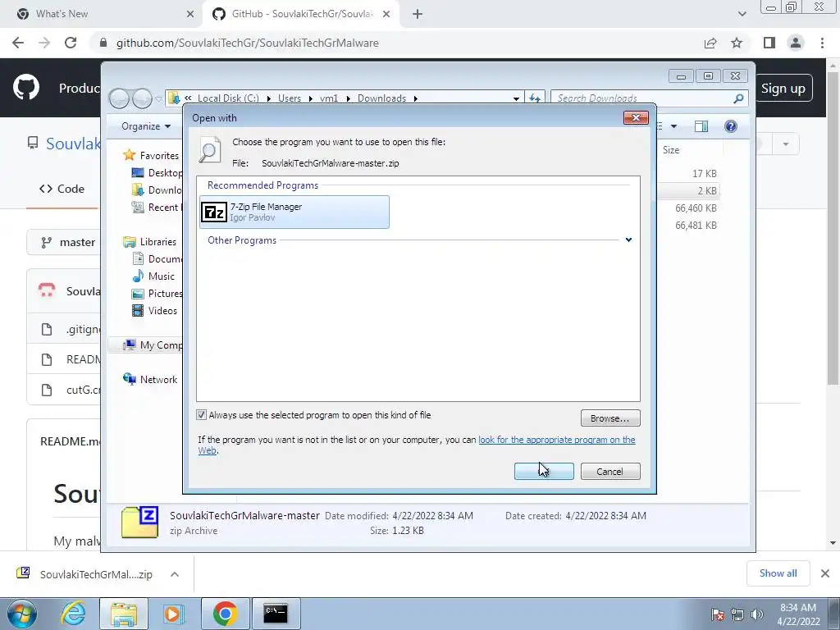Open Windows Media Player taskbar icon
This screenshot has width=840, height=630.
point(172,614)
